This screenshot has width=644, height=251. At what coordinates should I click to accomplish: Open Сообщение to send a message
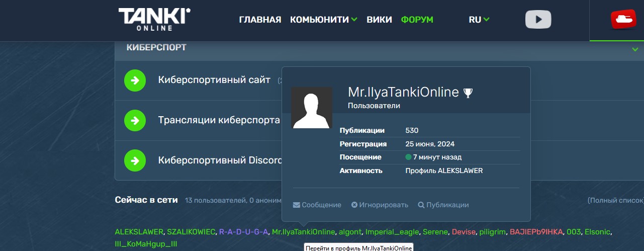[x=317, y=205]
